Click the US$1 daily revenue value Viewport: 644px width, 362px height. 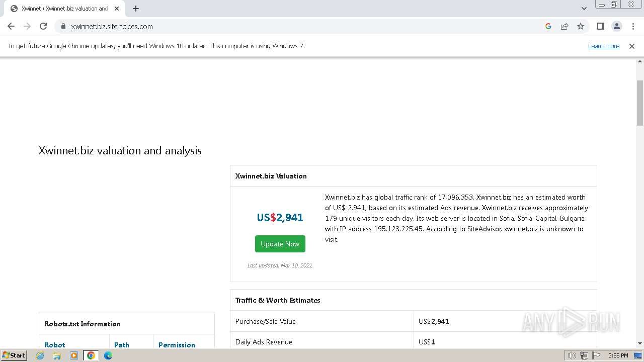pyautogui.click(x=427, y=342)
